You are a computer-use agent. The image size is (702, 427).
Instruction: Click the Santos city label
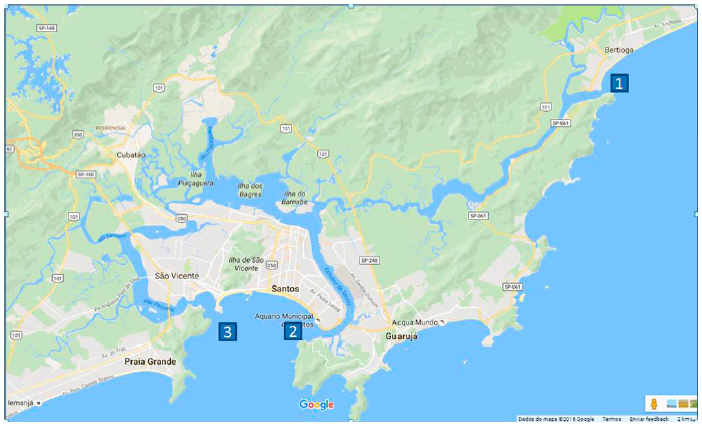click(x=285, y=289)
